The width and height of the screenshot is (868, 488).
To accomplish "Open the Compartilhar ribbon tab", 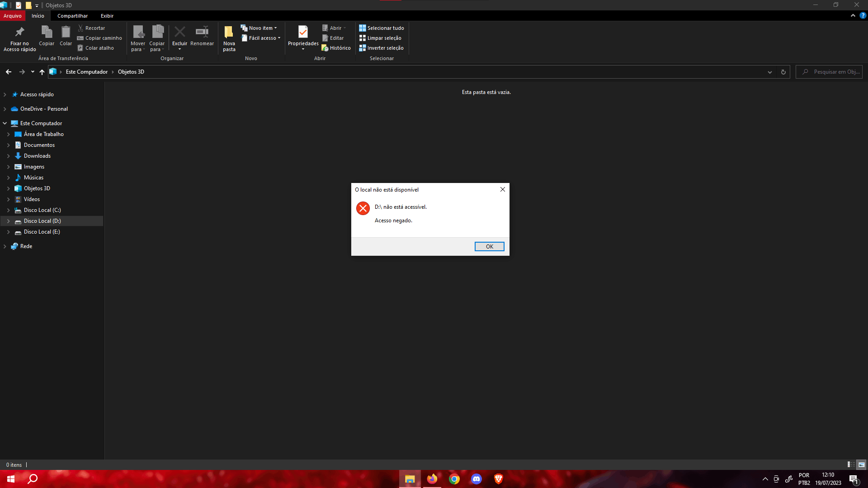I will tap(72, 16).
